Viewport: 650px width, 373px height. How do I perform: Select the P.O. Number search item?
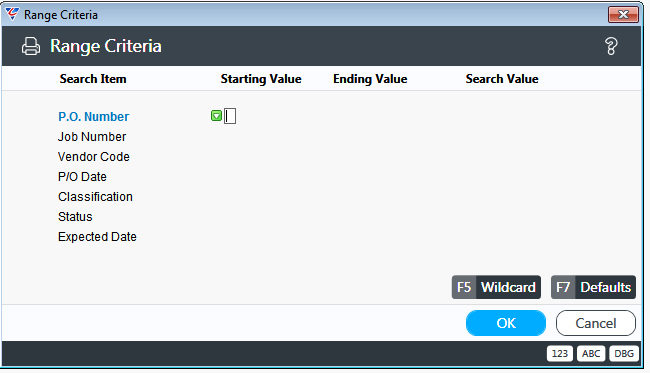pos(94,116)
